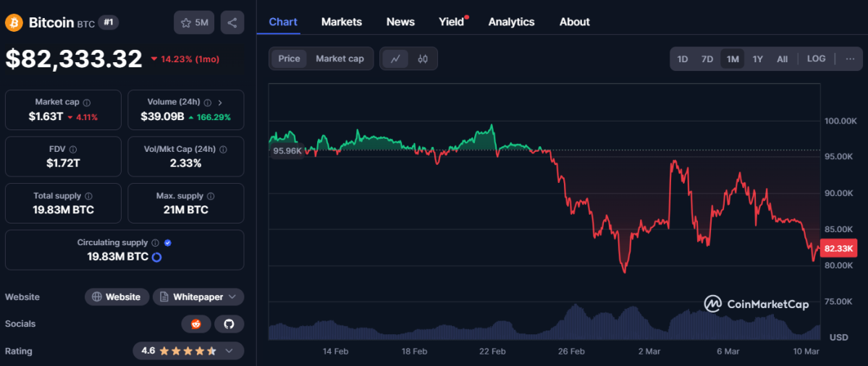
Task: Click the 82.33K current price marker
Action: [840, 248]
